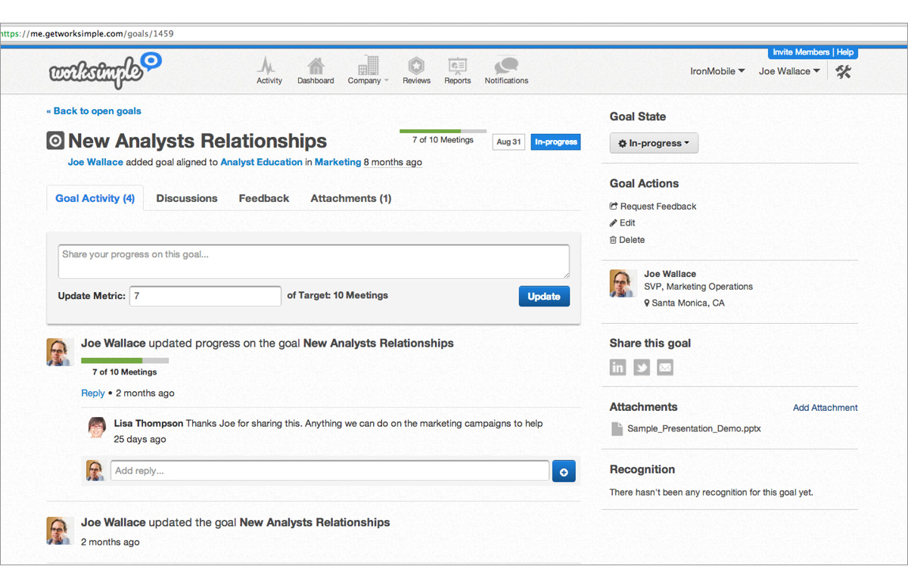908x588 pixels.
Task: Share this goal via email icon
Action: tap(664, 368)
